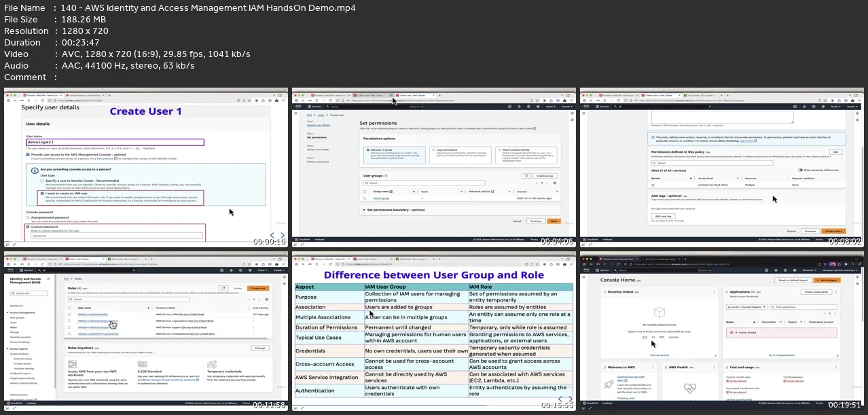
Task: Click previous-slide arrow in Create User 1 frame
Action: pos(274,236)
